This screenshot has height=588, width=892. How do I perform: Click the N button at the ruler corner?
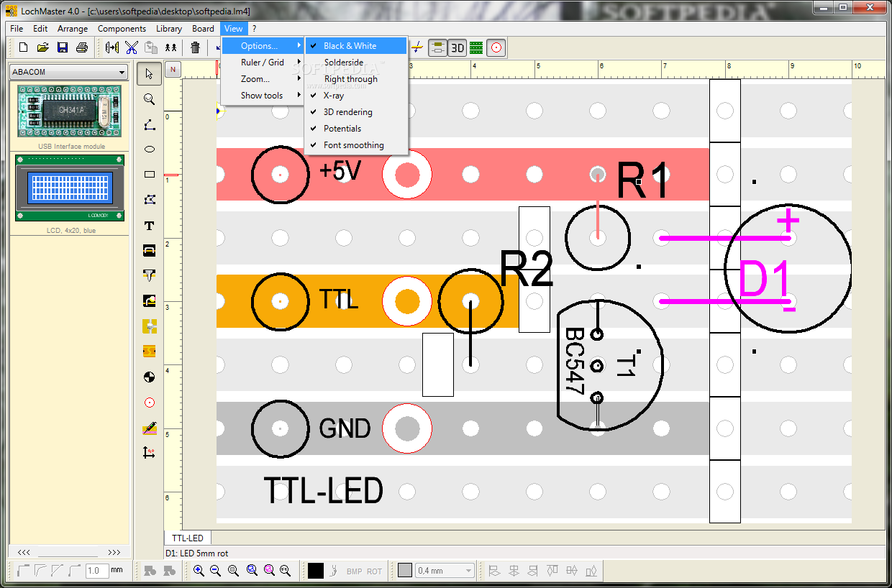[x=173, y=69]
